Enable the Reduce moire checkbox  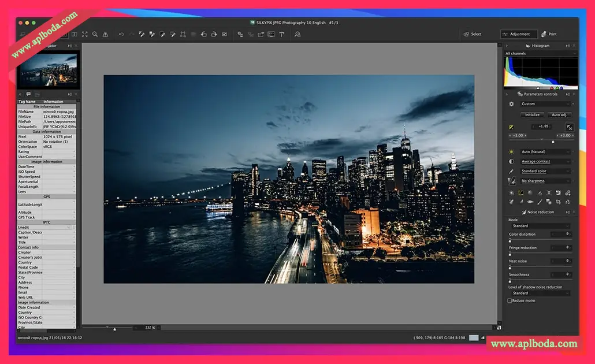[510, 300]
